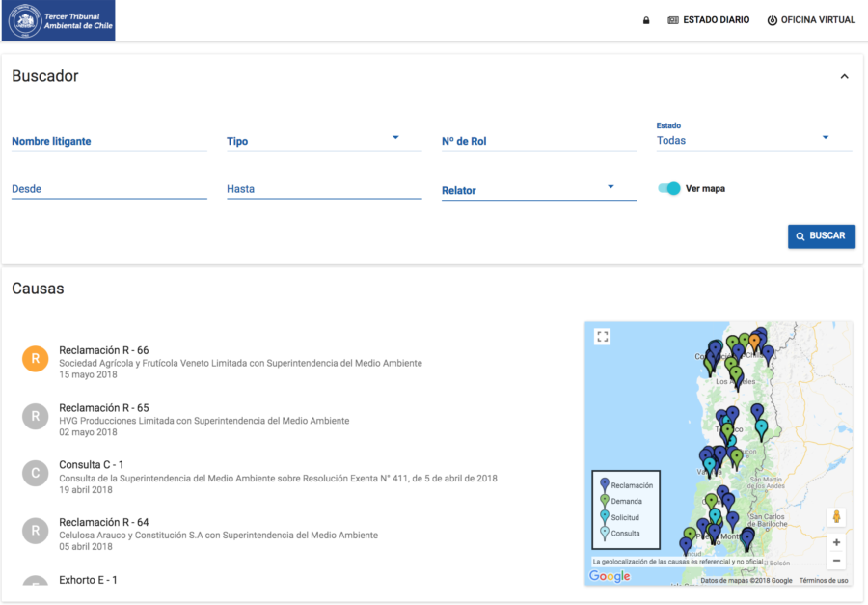Click the map zoom in plus button
868x605 pixels.
[836, 542]
